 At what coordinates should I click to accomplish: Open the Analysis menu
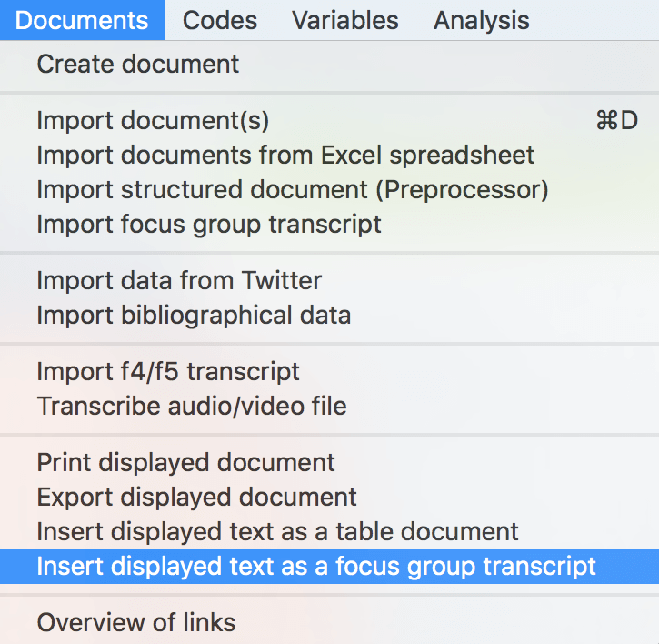pos(481,20)
